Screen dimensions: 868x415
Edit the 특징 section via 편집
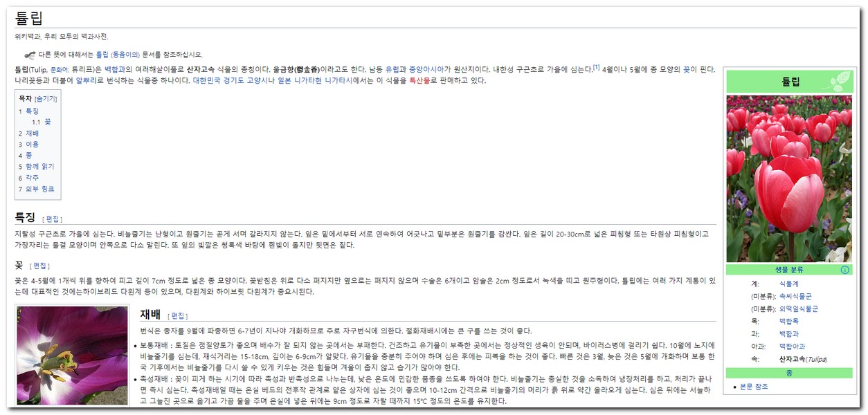(x=53, y=219)
